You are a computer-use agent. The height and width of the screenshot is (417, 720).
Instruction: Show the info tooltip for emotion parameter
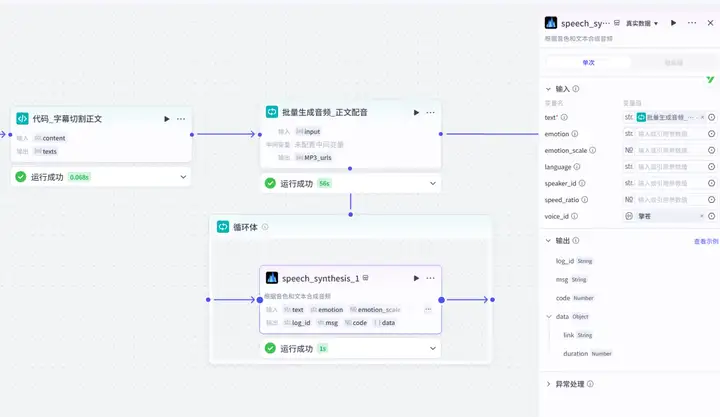coord(574,134)
